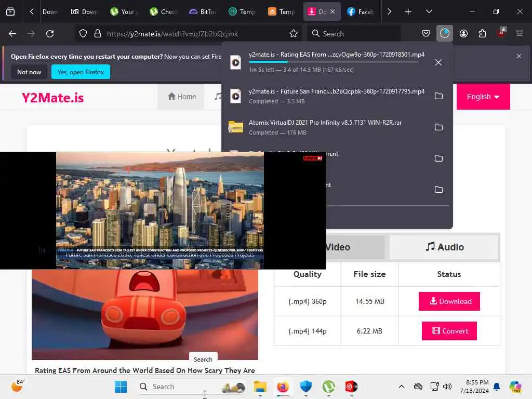Open the Firefox account icon
Image resolution: width=532 pixels, height=399 pixels.
463,34
